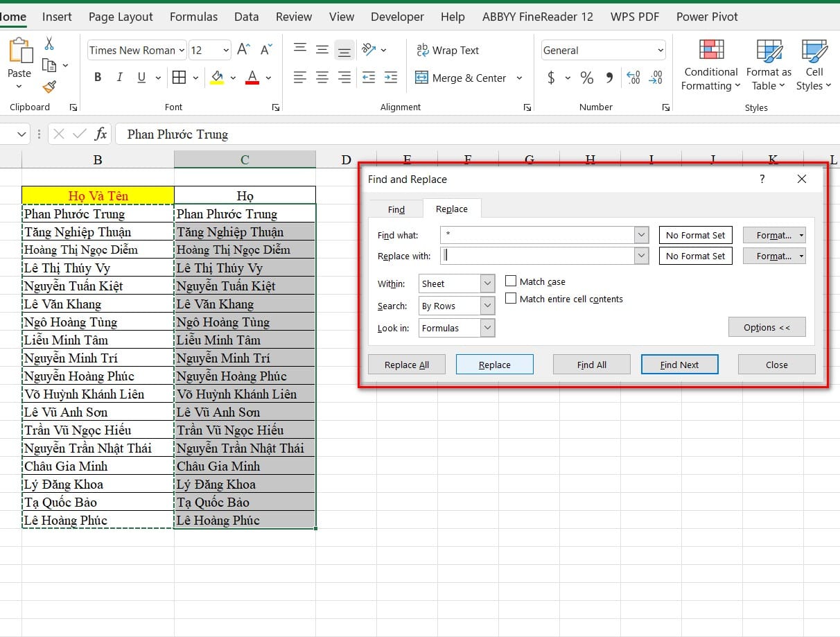Viewport: 840px width, 637px height.
Task: Center align text horizontally
Action: [x=322, y=78]
